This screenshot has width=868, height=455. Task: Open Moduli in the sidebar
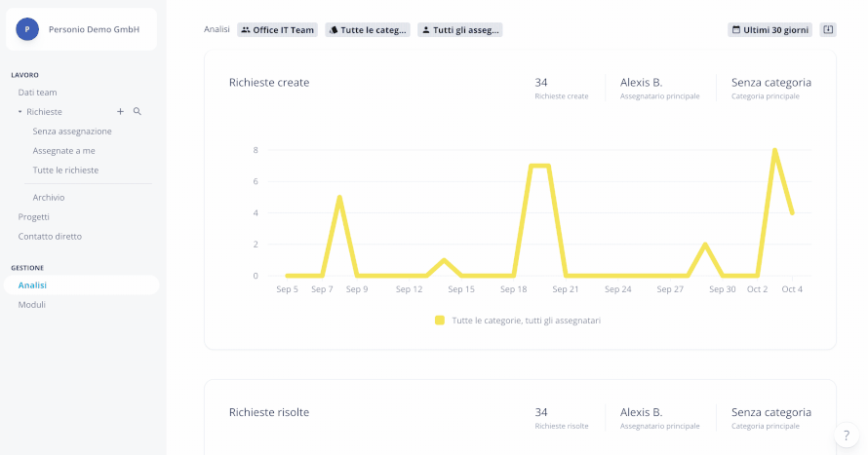31,305
